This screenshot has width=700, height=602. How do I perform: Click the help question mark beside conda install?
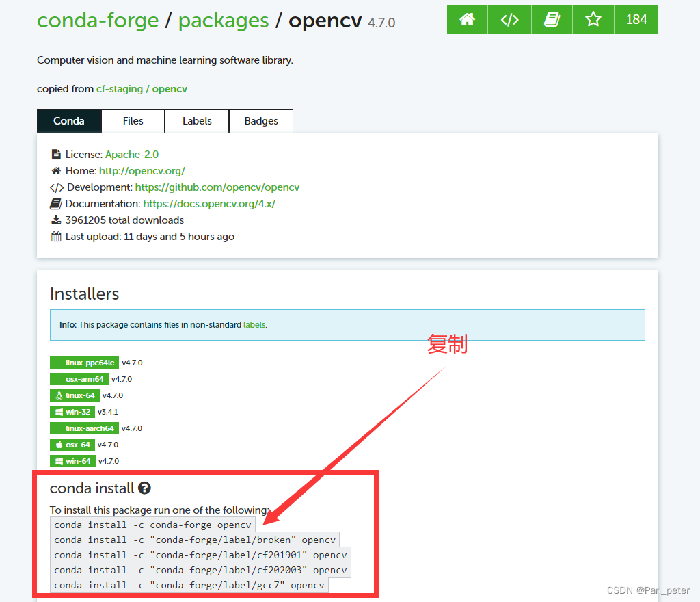[x=144, y=488]
